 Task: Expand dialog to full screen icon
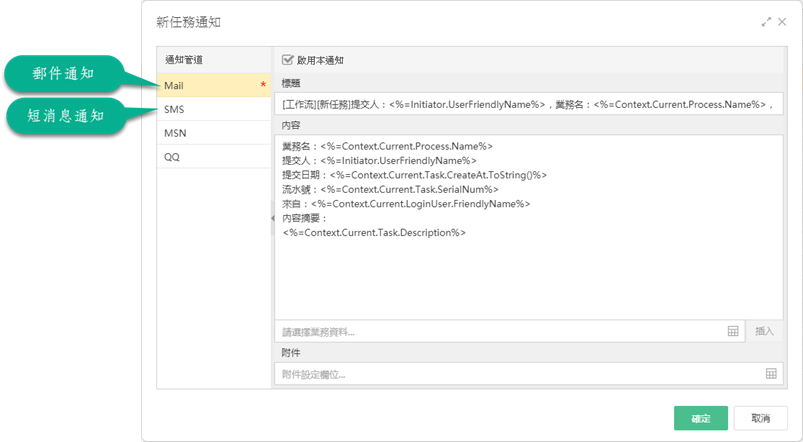click(x=766, y=22)
